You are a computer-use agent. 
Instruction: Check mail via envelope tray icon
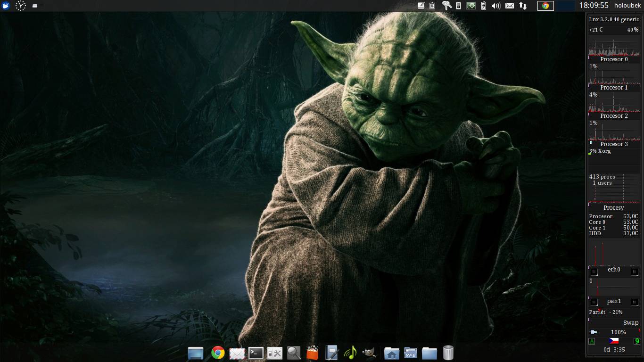point(510,6)
